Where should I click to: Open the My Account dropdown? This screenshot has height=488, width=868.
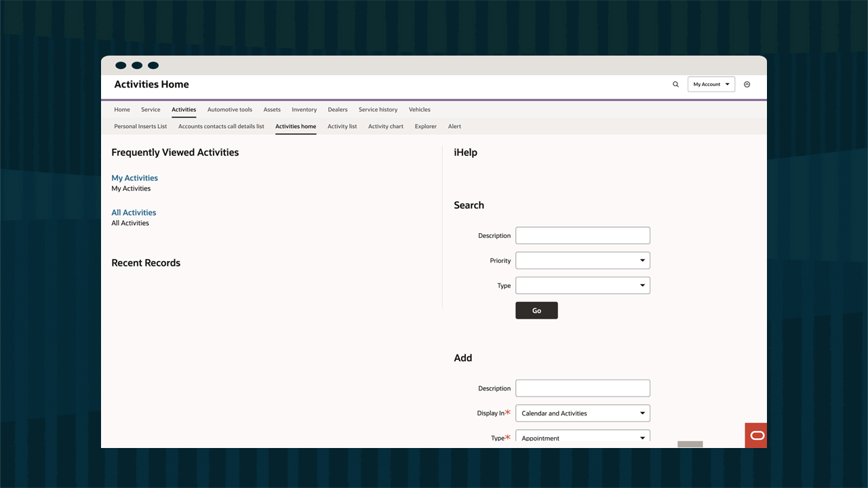710,84
